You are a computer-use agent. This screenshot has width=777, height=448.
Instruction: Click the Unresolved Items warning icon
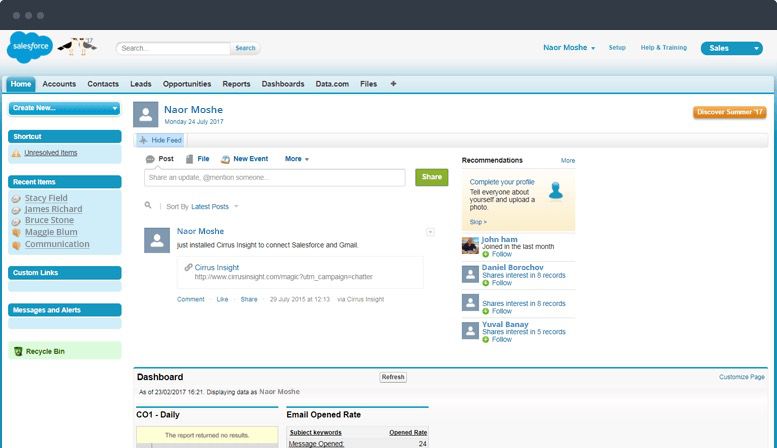[16, 153]
